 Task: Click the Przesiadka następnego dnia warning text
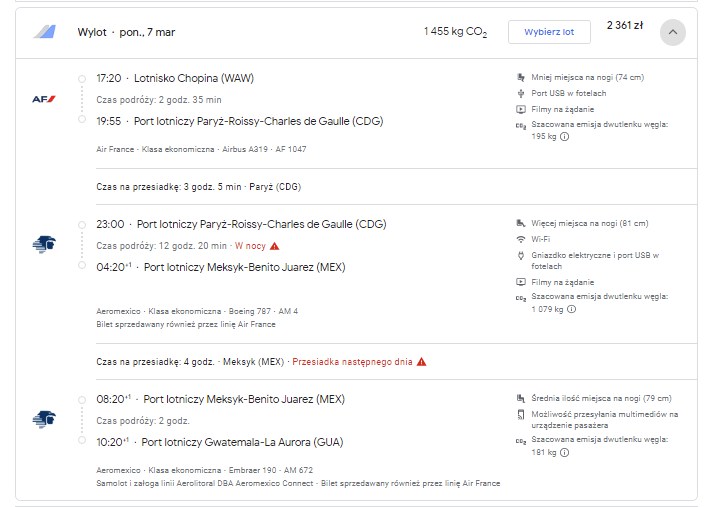pyautogui.click(x=352, y=362)
